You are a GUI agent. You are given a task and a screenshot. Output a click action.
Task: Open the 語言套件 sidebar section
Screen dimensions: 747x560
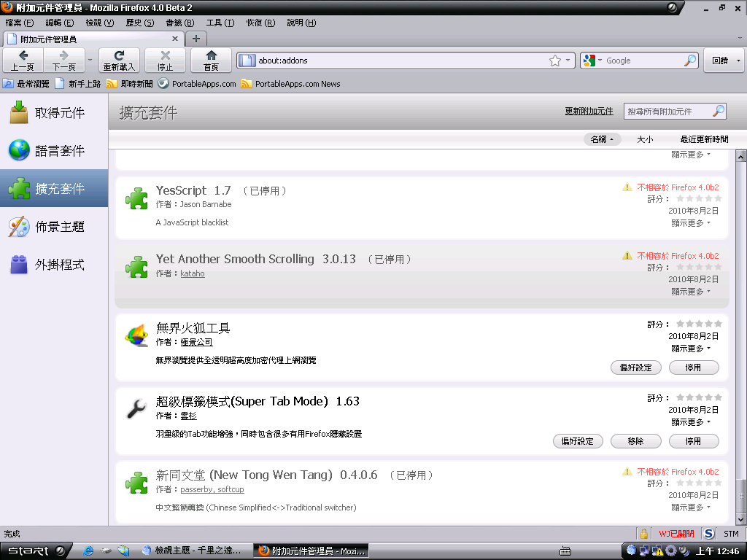coord(54,150)
